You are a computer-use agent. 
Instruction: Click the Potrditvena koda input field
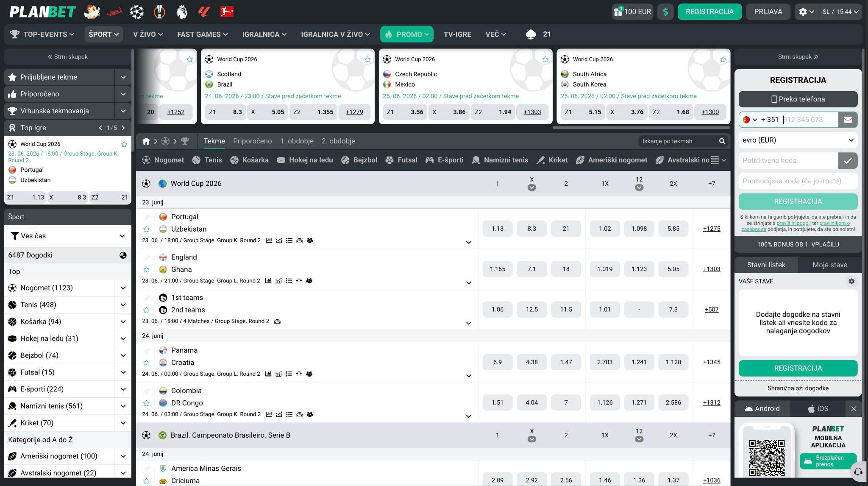pyautogui.click(x=788, y=160)
